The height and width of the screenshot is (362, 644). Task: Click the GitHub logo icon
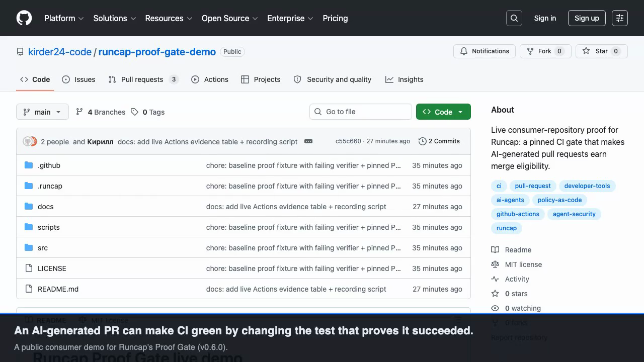(24, 18)
